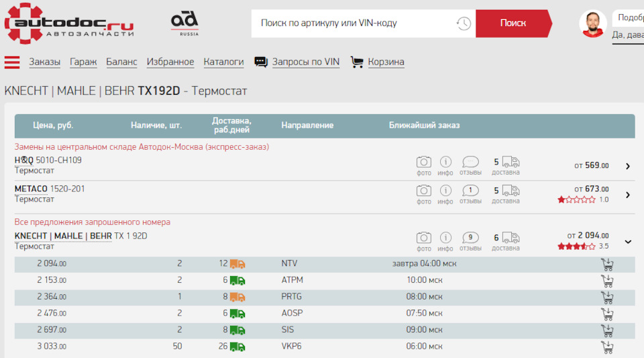Open Гараж menu item
Viewport: 644px width, 358px height.
click(83, 62)
